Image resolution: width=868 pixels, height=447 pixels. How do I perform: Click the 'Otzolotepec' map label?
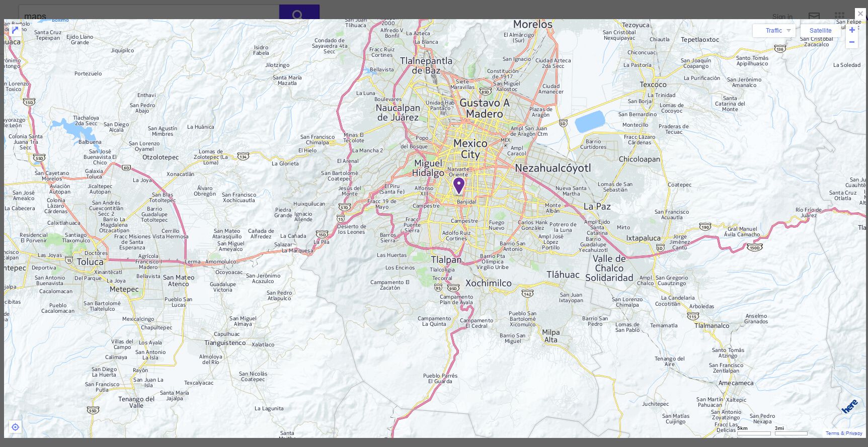click(161, 157)
